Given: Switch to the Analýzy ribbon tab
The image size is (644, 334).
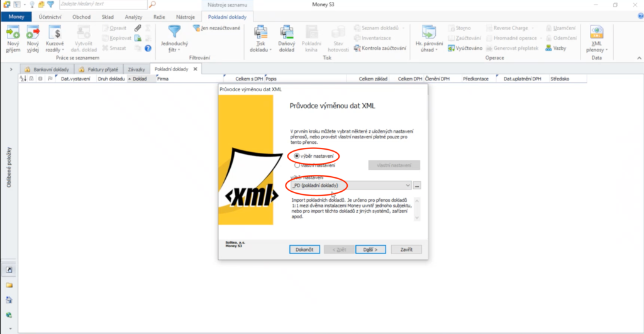Looking at the screenshot, I should coord(133,17).
